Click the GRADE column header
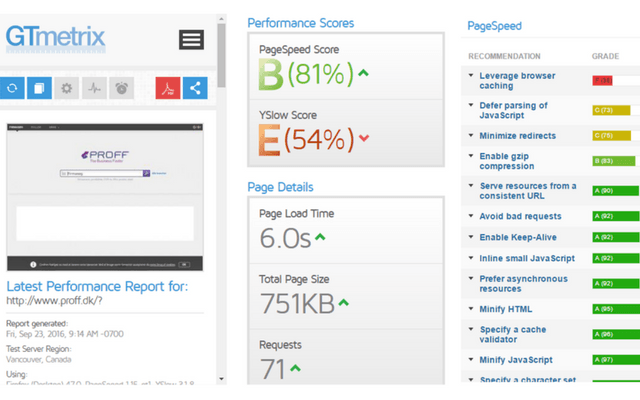The width and height of the screenshot is (640, 400). [x=605, y=56]
